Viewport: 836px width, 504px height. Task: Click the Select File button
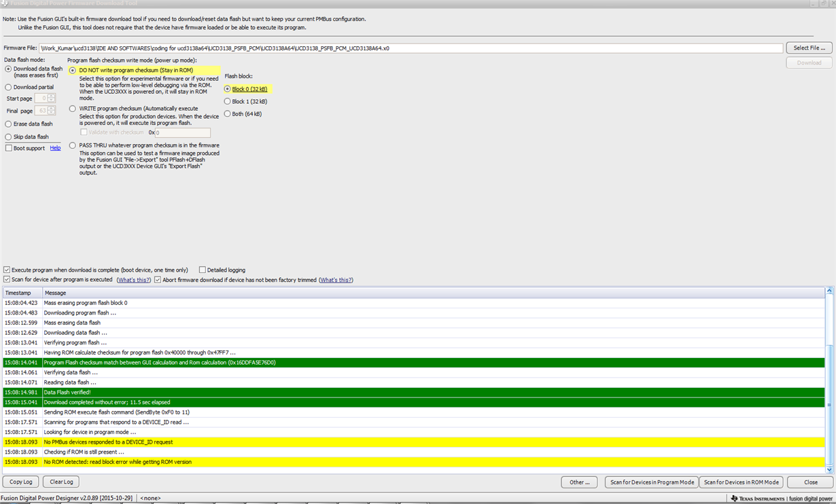point(809,48)
